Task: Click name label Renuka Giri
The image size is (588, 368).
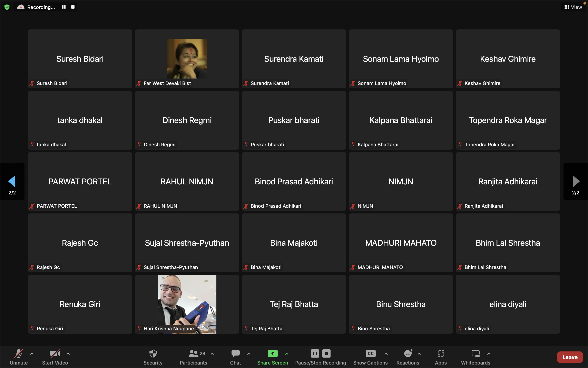Action: [50, 329]
